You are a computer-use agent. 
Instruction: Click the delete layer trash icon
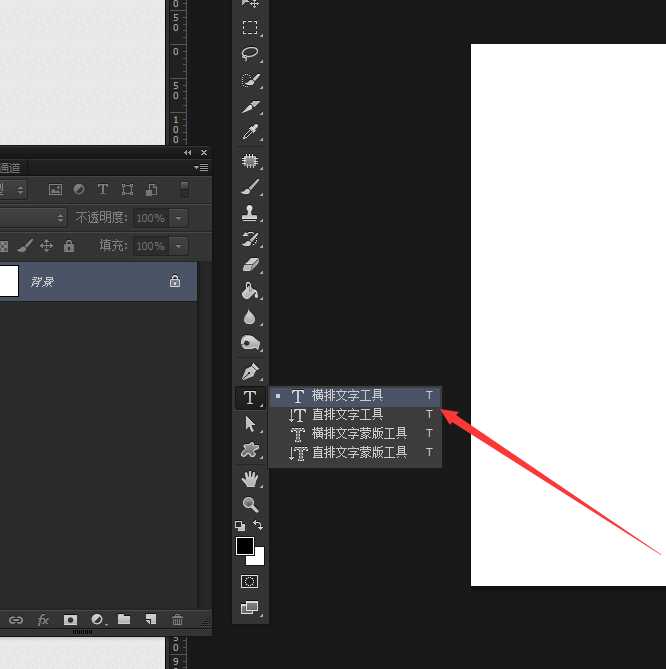(177, 620)
